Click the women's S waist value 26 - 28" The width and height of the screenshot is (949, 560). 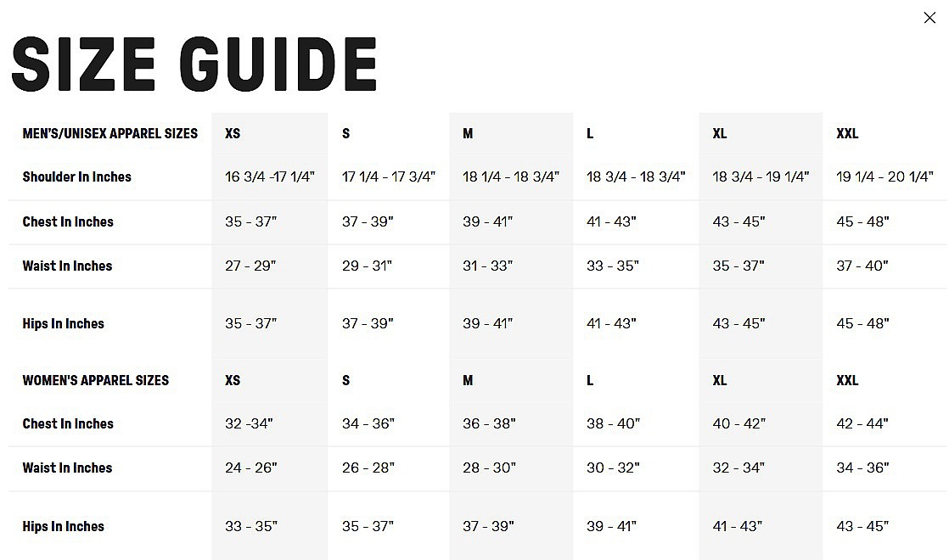[x=368, y=468]
